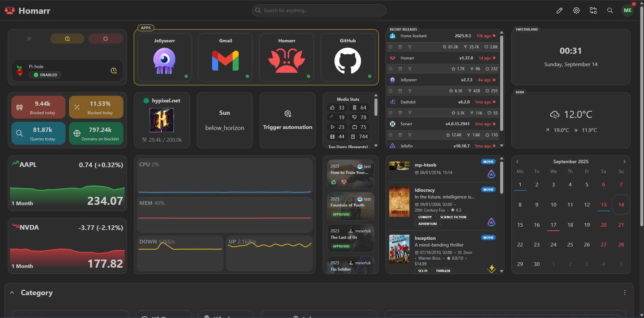Open the ME profile avatar menu
Screen dimensions: 644x318
click(x=627, y=10)
